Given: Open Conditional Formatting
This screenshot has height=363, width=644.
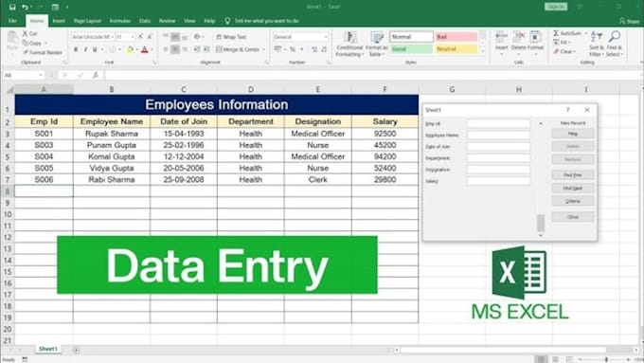Looking at the screenshot, I should point(349,45).
